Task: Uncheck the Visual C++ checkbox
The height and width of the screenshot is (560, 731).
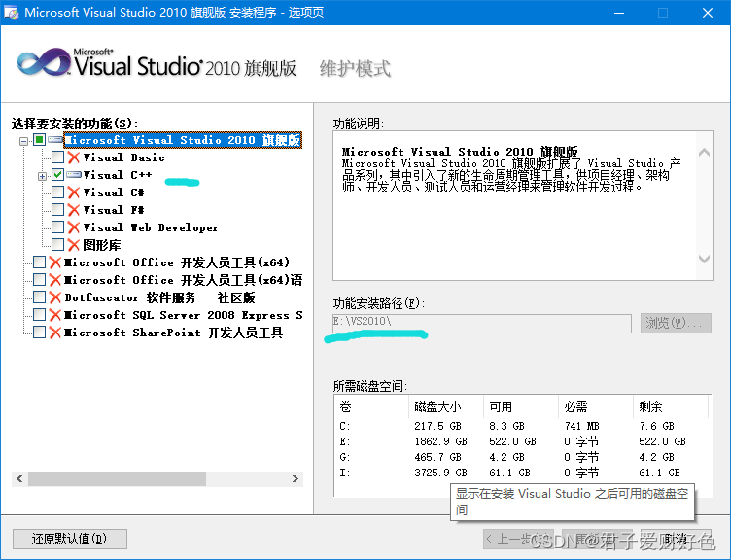Action: [57, 175]
